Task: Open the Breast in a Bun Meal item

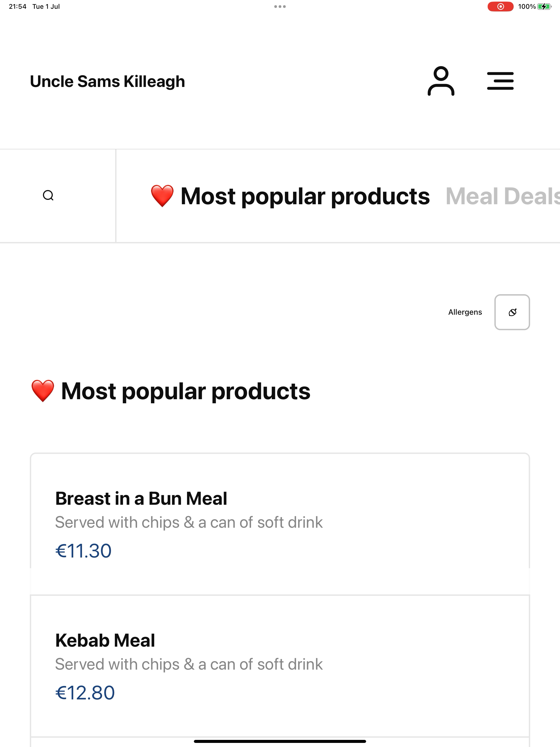Action: [x=280, y=524]
